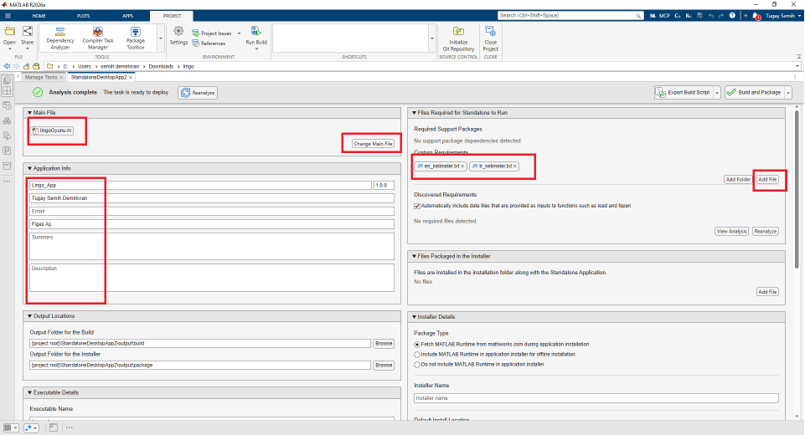The image size is (805, 435).
Task: Switch to the HOME ribbon tab
Action: (x=39, y=16)
